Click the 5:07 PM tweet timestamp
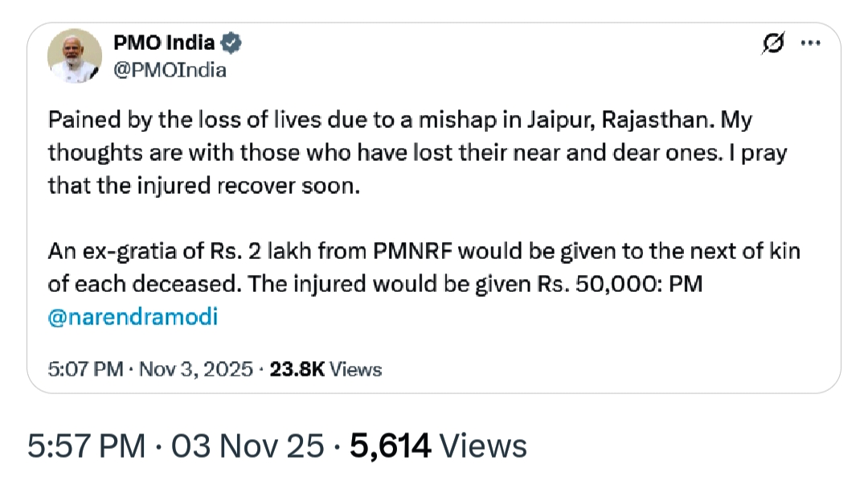 tap(85, 369)
